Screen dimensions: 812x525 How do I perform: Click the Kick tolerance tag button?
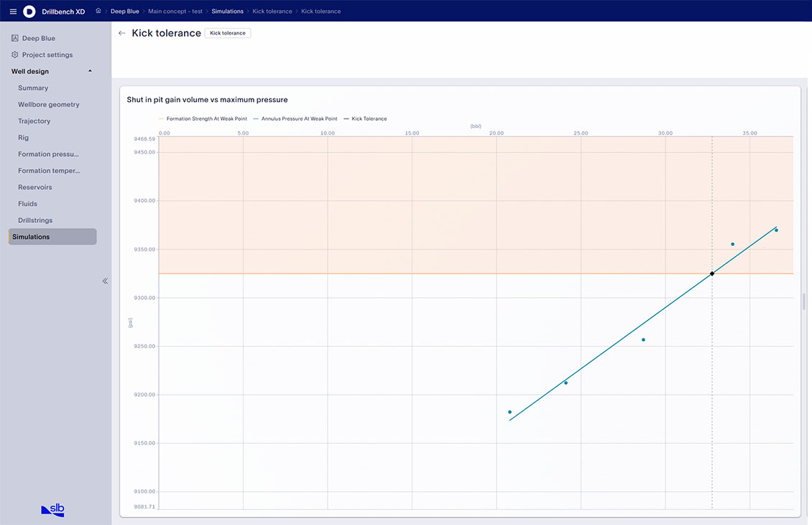[227, 33]
